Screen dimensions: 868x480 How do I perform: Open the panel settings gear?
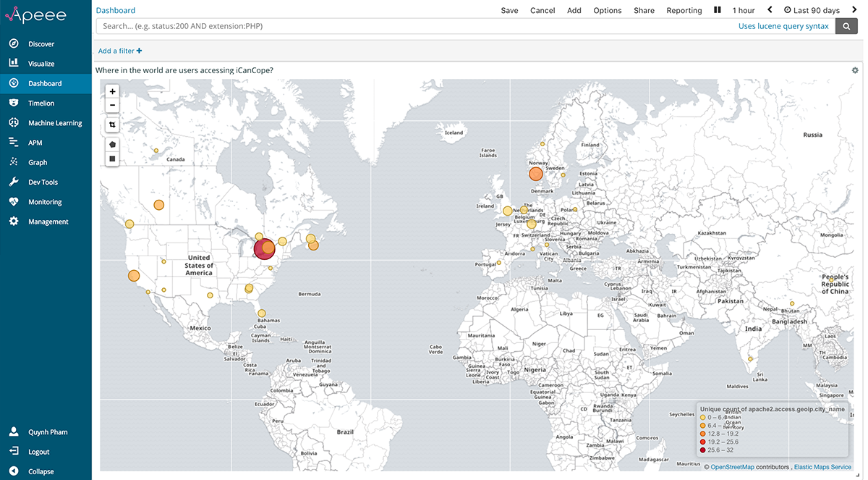(855, 70)
